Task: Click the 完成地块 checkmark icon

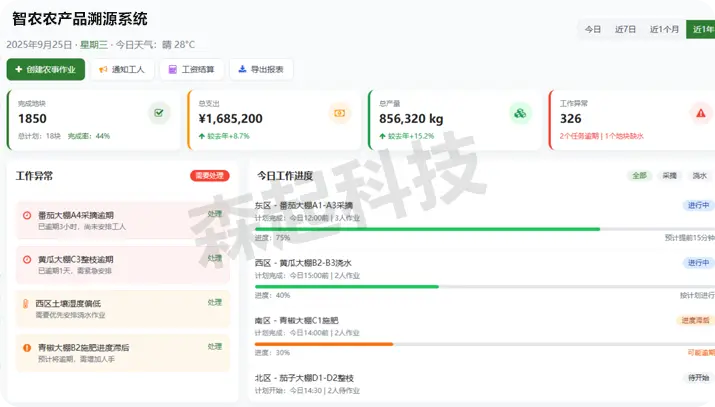Action: (159, 113)
